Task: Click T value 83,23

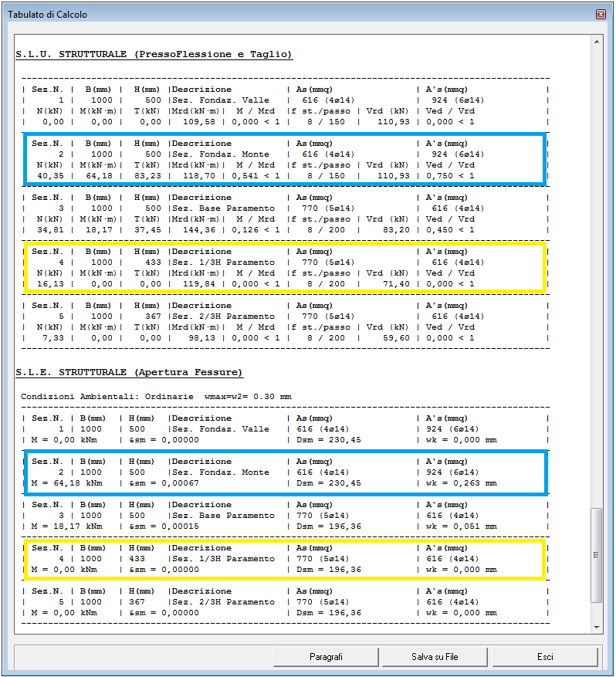Action: (x=147, y=176)
